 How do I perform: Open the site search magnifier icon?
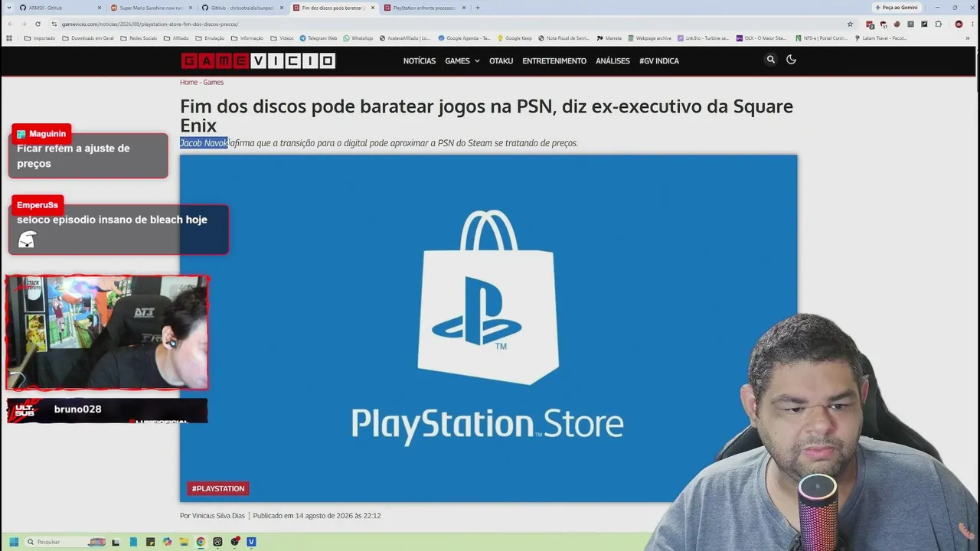(771, 60)
